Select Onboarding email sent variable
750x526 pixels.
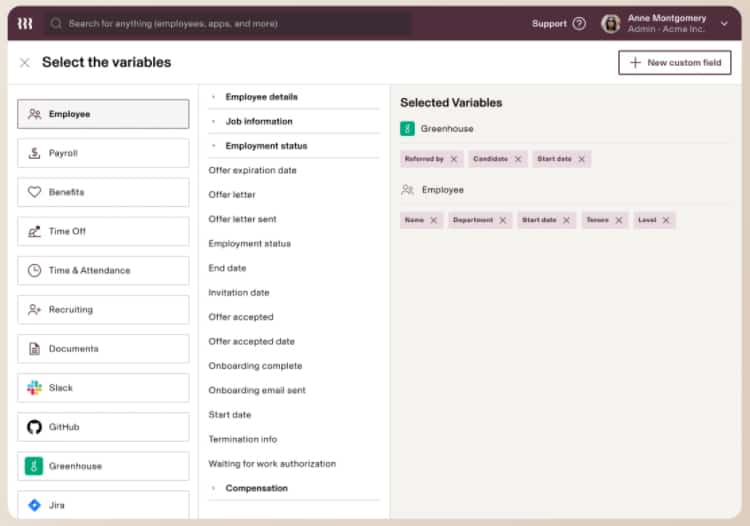coord(257,390)
